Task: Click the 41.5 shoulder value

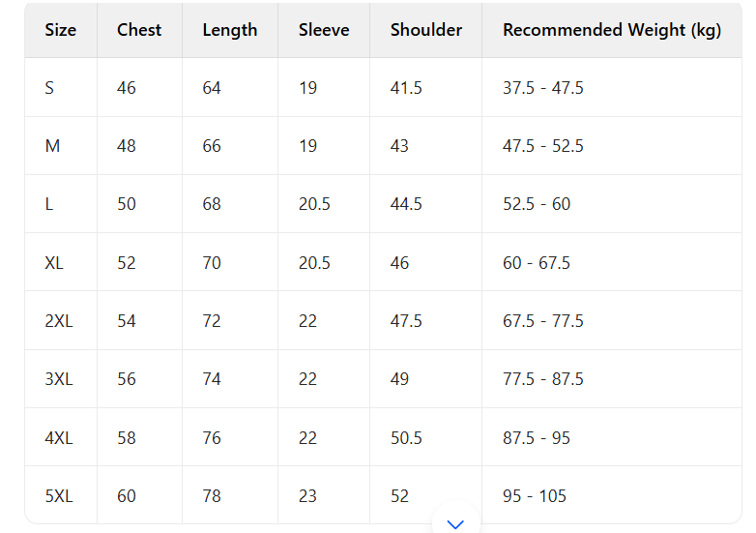Action: coord(406,88)
